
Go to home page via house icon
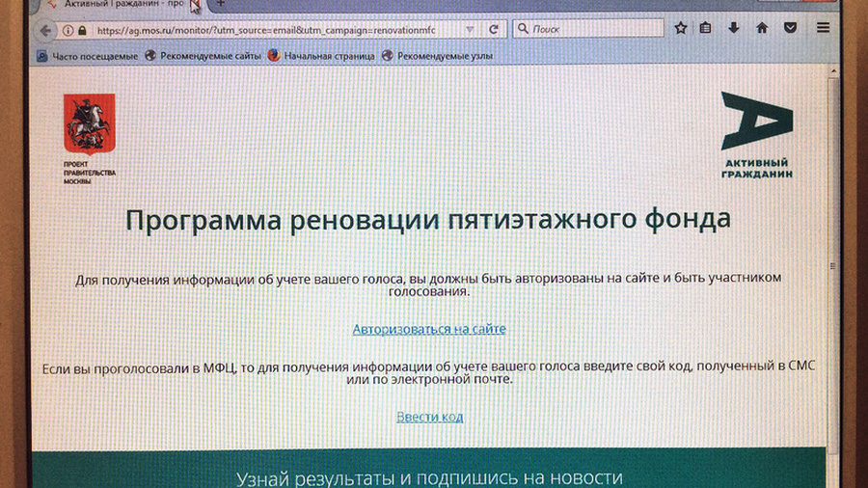point(762,28)
